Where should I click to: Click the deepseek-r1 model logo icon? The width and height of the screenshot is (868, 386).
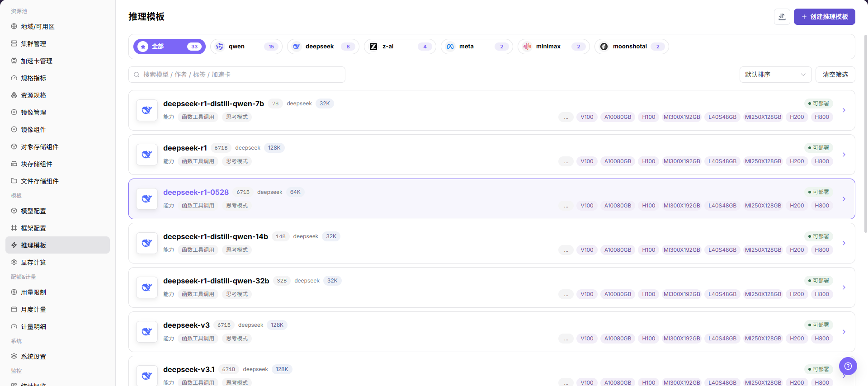(x=147, y=155)
